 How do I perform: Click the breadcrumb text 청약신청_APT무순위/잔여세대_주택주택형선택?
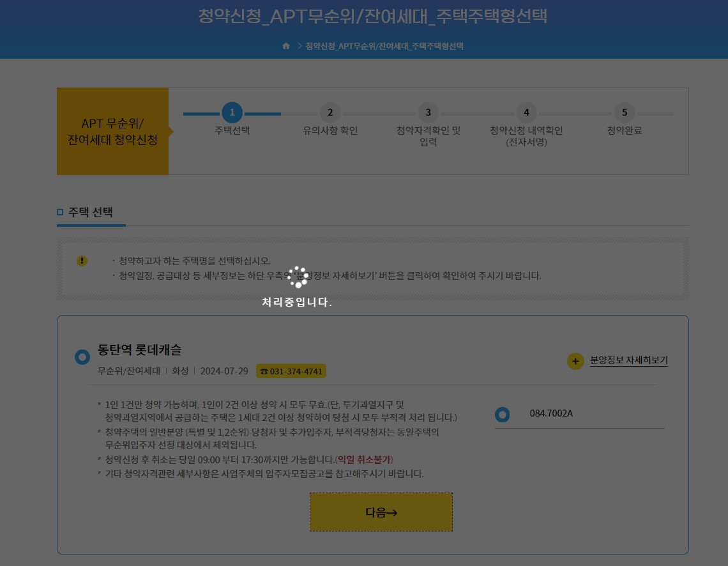pyautogui.click(x=384, y=46)
